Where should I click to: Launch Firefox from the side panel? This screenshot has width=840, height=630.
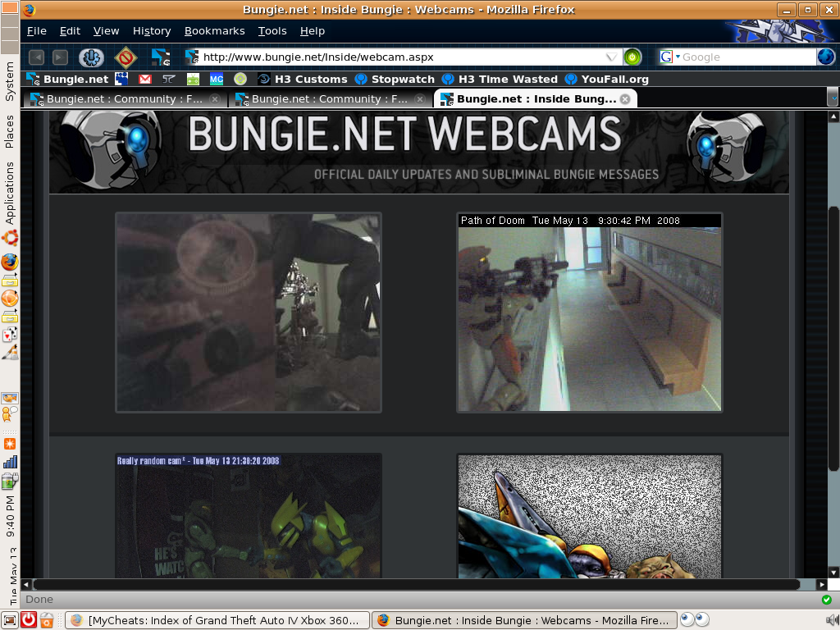coord(10,262)
